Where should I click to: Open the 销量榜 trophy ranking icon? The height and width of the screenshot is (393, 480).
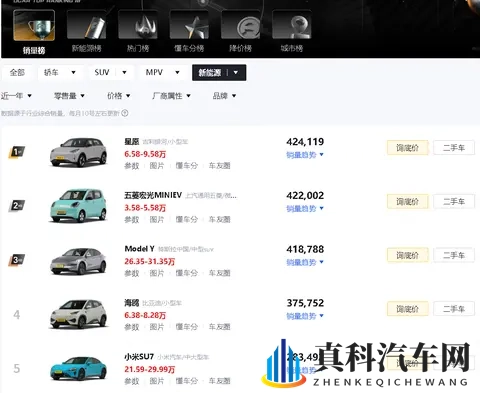(x=34, y=25)
